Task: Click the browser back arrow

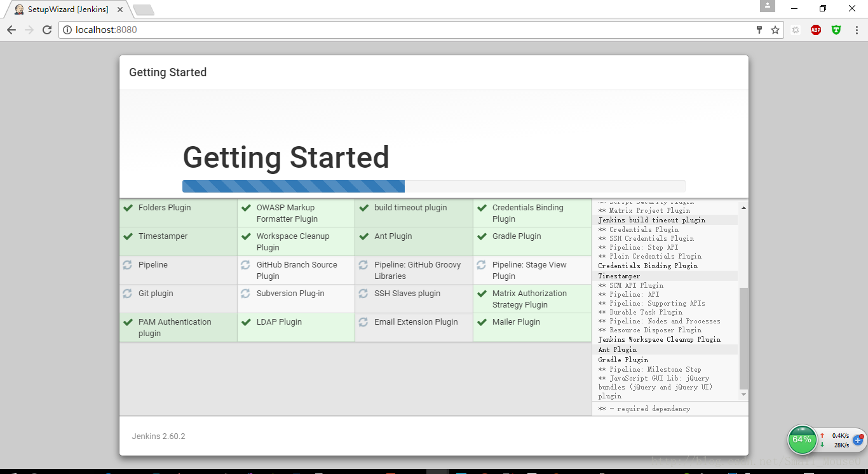Action: tap(11, 30)
